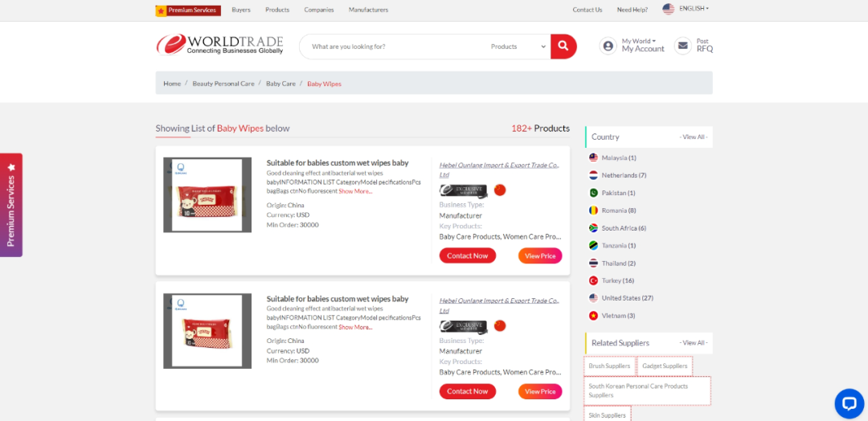868x421 pixels.
Task: Expand the ENGLISH language dropdown
Action: coord(694,9)
